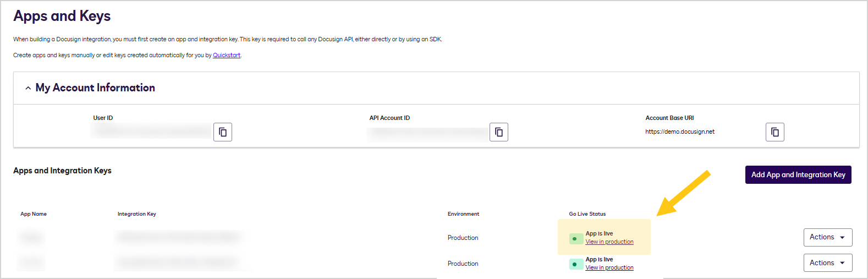Open View in production for first app
868x279 pixels.
click(x=609, y=242)
